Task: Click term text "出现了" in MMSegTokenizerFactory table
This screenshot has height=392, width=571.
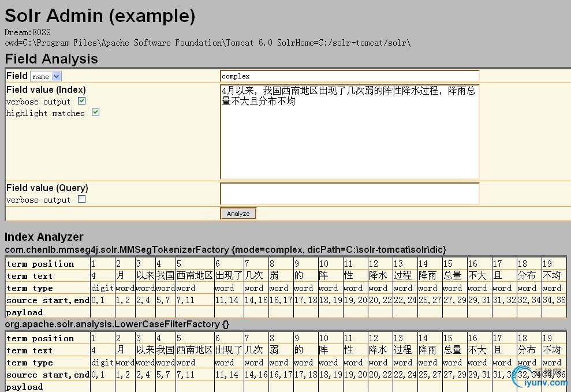Action: pos(229,275)
